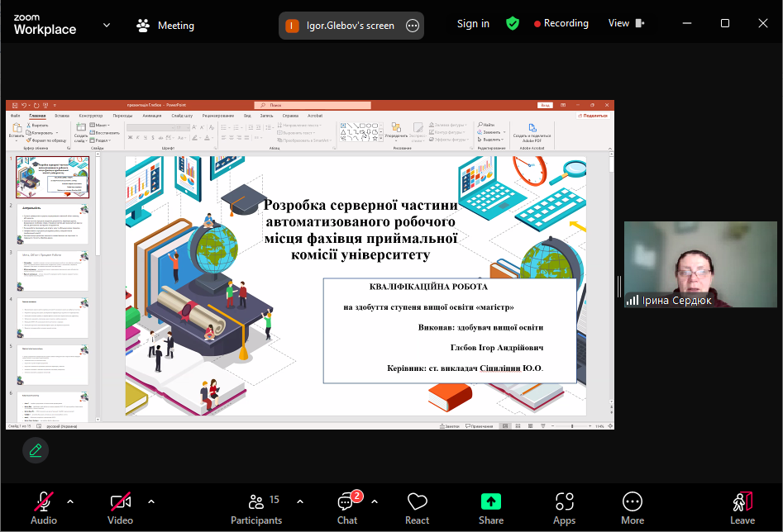This screenshot has height=532, width=783.
Task: Open the View layout menu
Action: (626, 24)
